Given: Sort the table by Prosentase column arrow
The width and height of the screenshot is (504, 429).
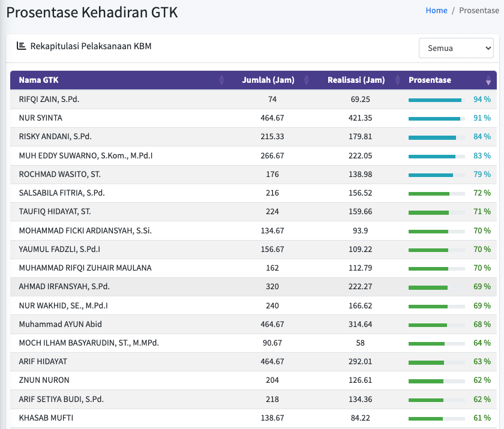Looking at the screenshot, I should pyautogui.click(x=488, y=80).
